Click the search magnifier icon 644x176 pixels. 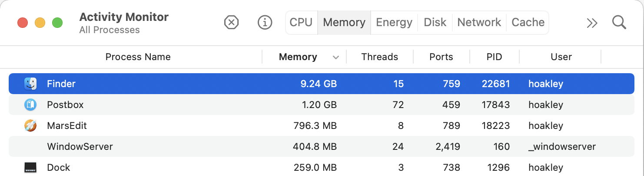coord(619,22)
